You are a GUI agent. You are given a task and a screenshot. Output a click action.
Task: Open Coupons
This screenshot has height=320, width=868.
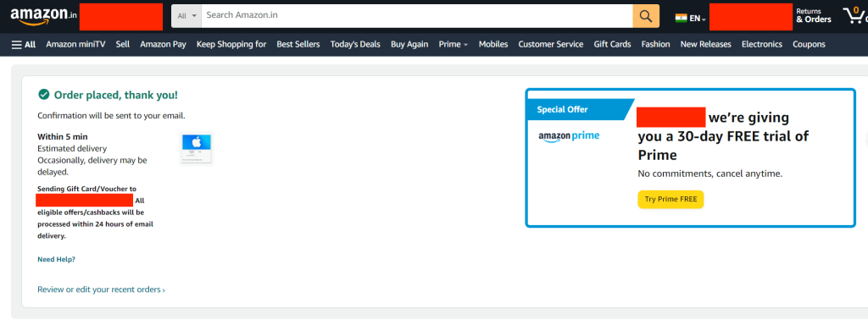pyautogui.click(x=809, y=44)
